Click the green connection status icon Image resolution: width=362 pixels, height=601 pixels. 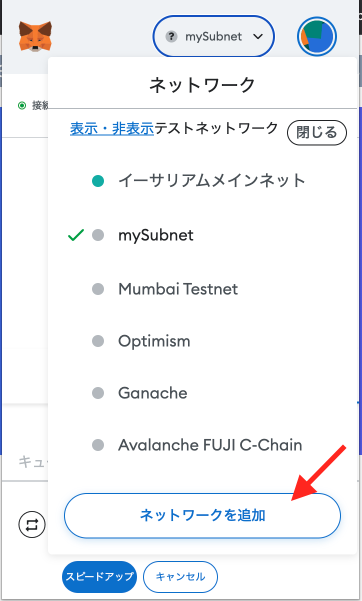tap(22, 105)
